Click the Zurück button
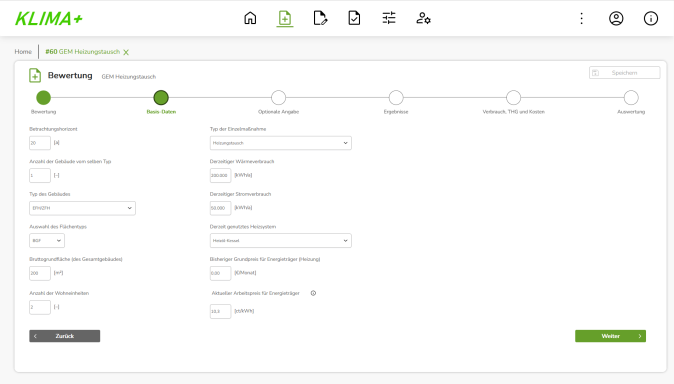Image resolution: width=674 pixels, height=384 pixels. (x=64, y=336)
